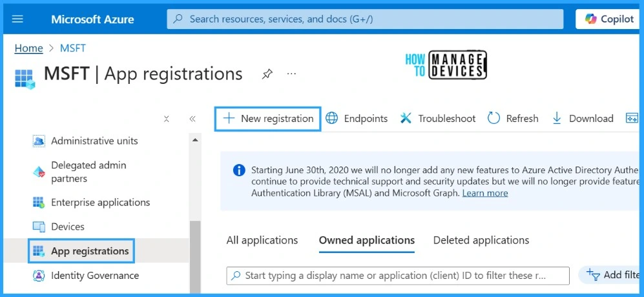Click sidebar scrollbar up arrow
Screen dimensions: 644x297
(x=195, y=140)
